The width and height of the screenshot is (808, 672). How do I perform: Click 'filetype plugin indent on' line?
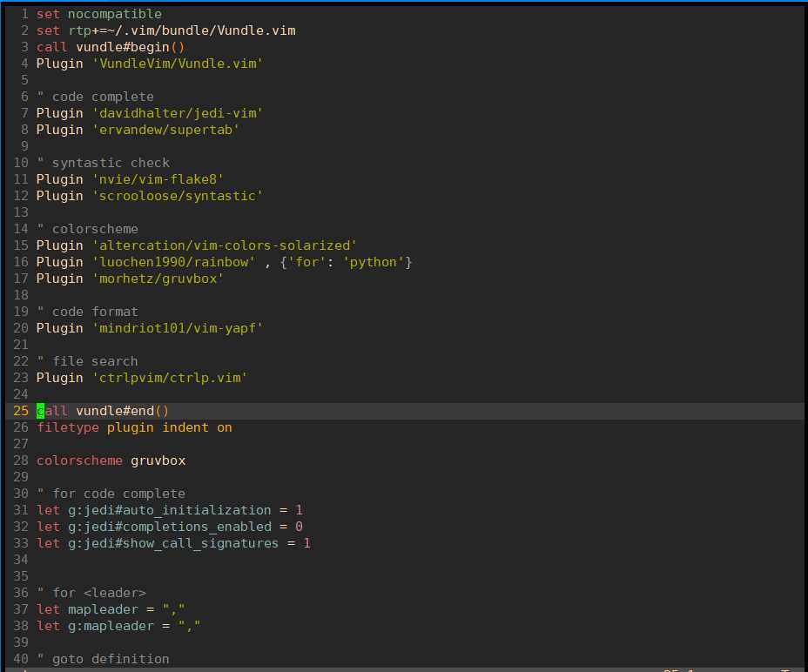click(x=134, y=427)
